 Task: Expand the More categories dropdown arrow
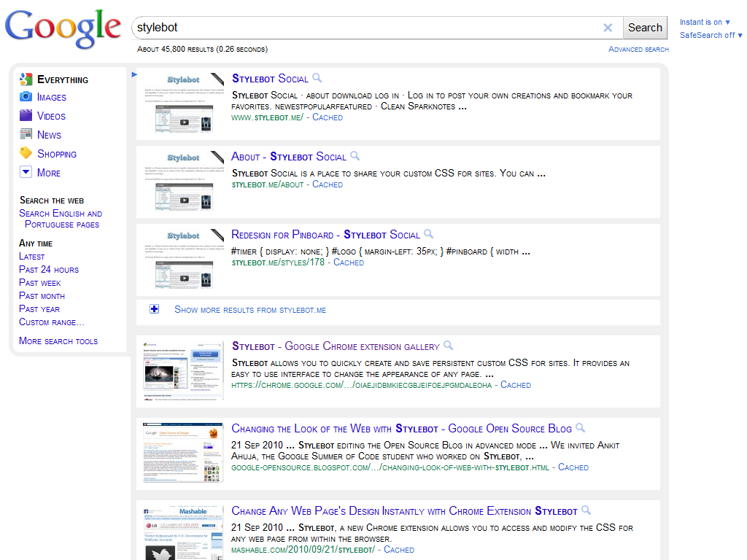[x=26, y=172]
